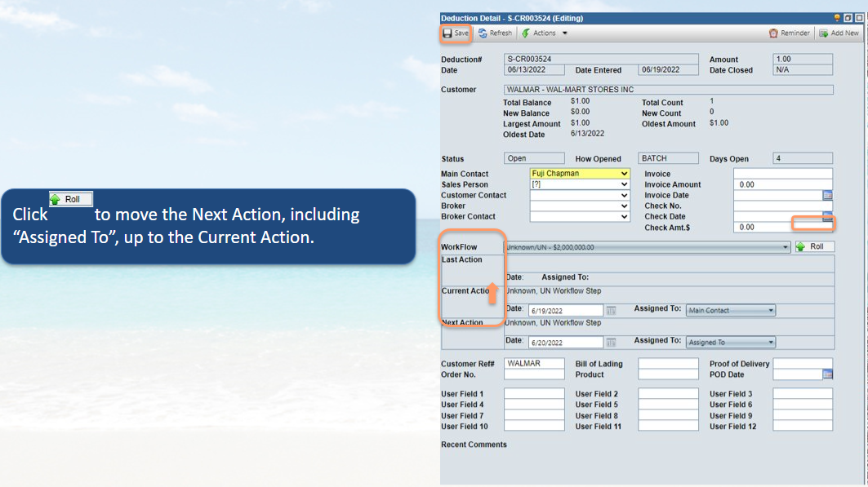
Task: Open the Next Action date calendar
Action: (x=611, y=343)
